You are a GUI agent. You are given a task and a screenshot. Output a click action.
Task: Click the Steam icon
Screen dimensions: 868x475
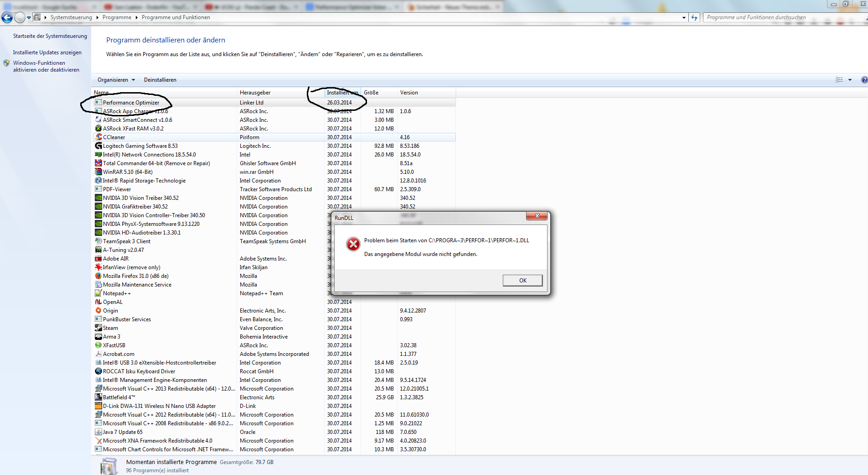tap(98, 328)
